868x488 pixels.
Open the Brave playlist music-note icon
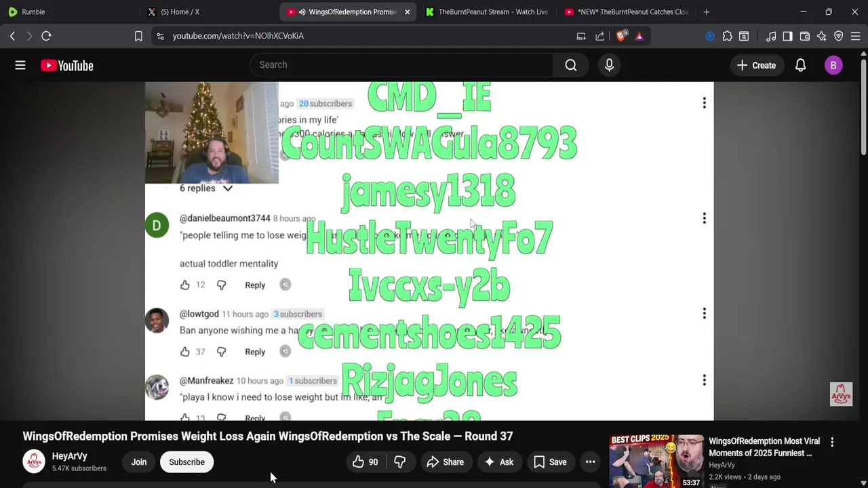pyautogui.click(x=771, y=36)
